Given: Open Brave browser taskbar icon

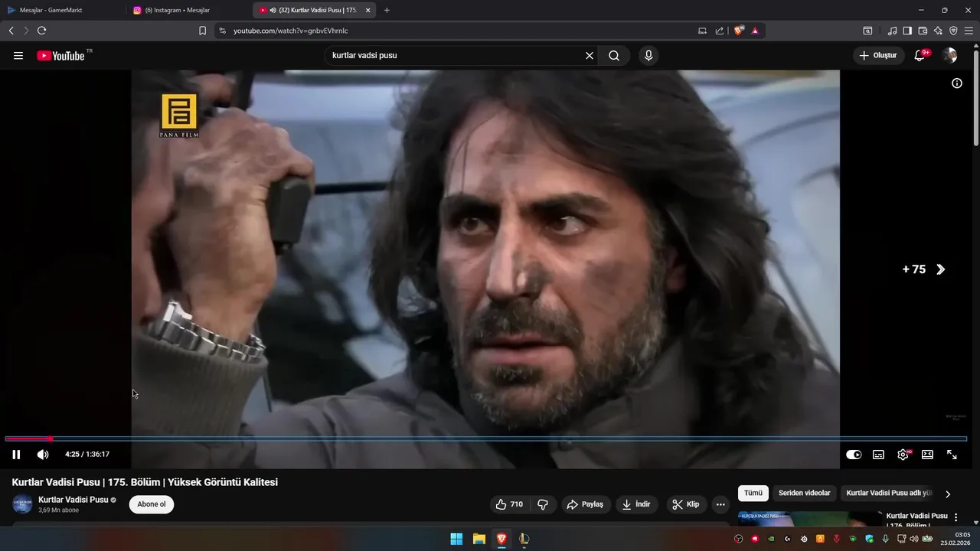Looking at the screenshot, I should coord(501,539).
